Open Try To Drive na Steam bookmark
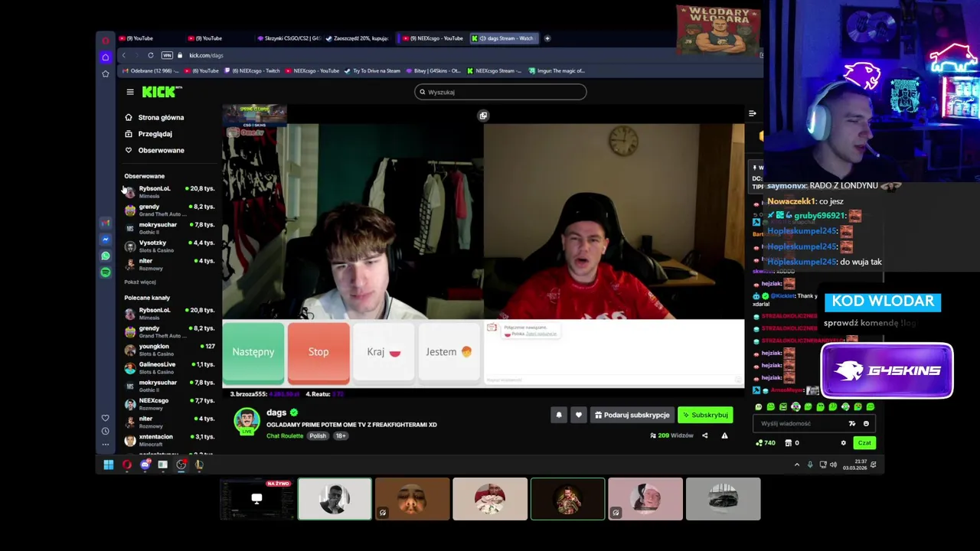This screenshot has width=980, height=551. (372, 70)
